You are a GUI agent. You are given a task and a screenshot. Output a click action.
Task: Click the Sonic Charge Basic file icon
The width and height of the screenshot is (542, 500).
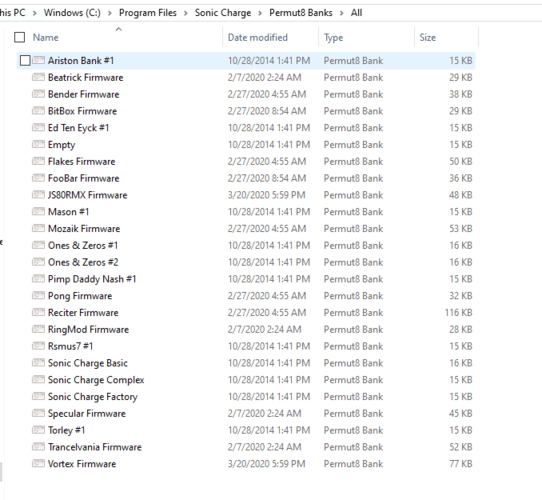[38, 363]
